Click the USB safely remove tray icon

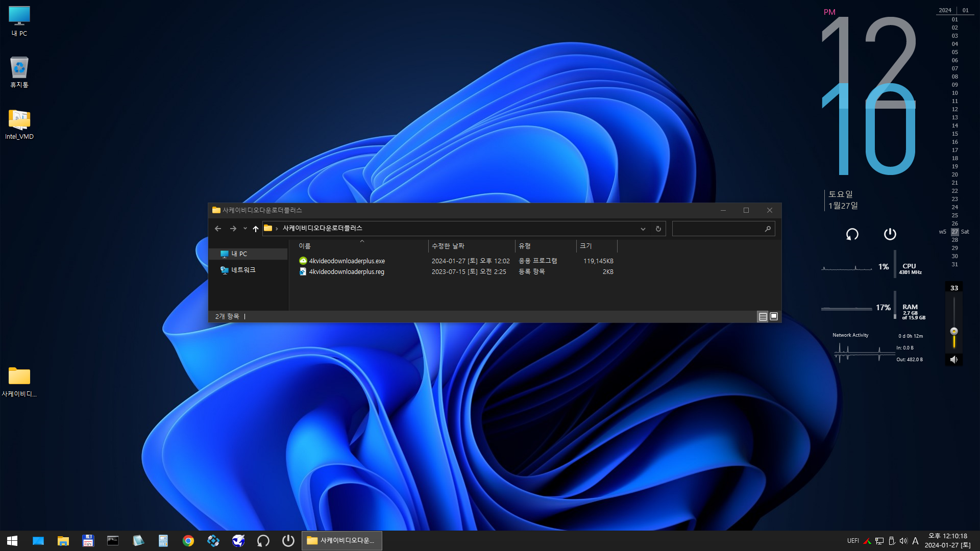tap(892, 541)
